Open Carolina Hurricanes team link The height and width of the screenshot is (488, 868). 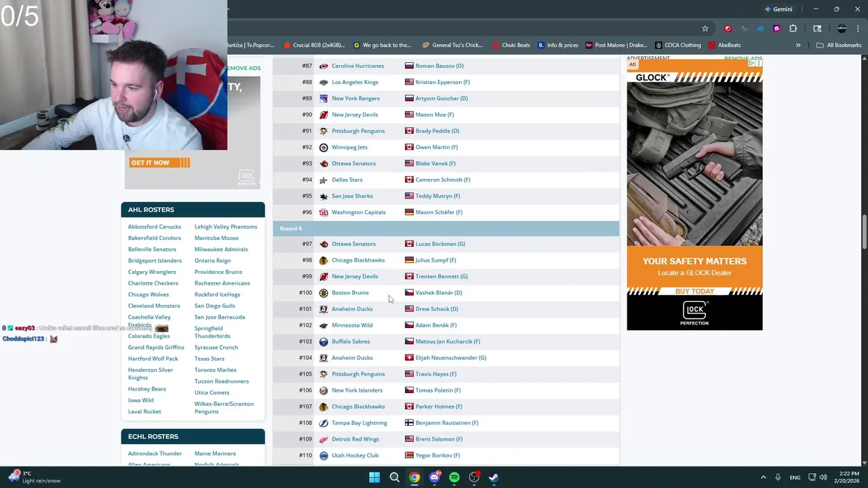[x=357, y=66]
